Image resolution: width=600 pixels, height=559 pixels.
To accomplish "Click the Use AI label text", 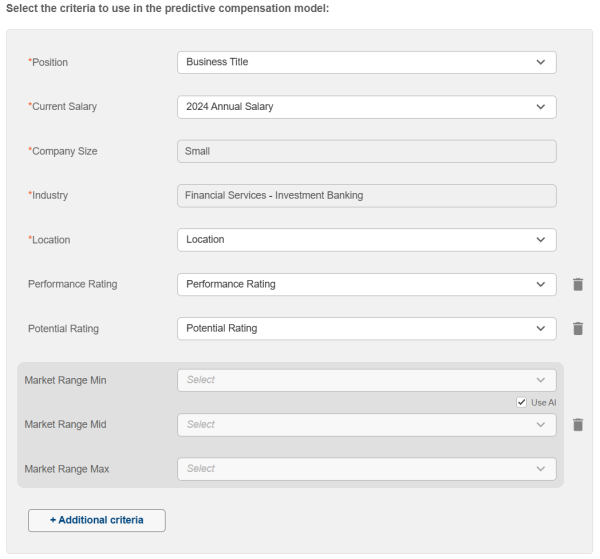I will (x=543, y=403).
